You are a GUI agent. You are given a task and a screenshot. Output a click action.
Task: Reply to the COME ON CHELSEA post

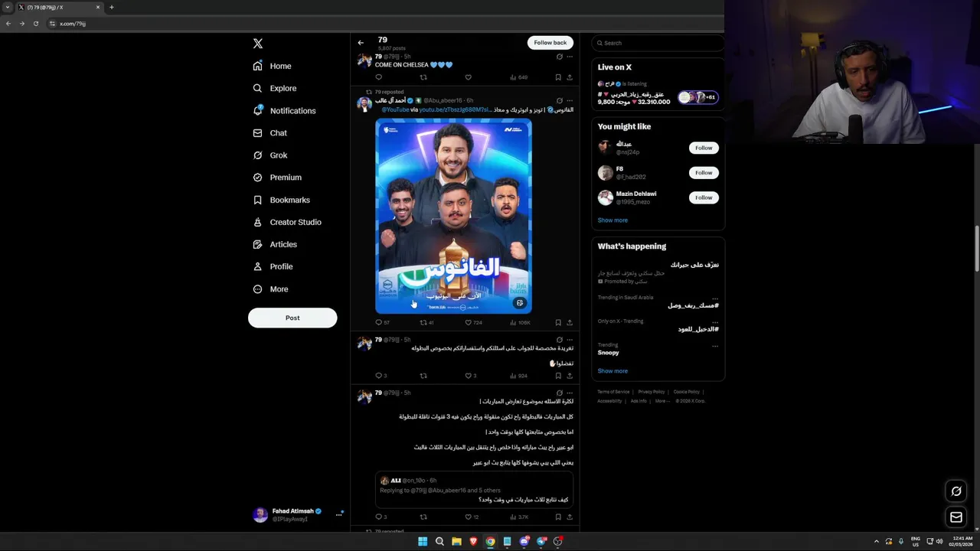[x=378, y=77]
